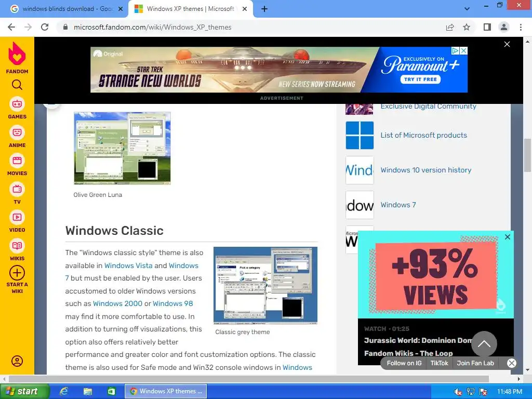Screen dimensions: 532x399
Task: Close the Google search tab
Action: (x=121, y=9)
